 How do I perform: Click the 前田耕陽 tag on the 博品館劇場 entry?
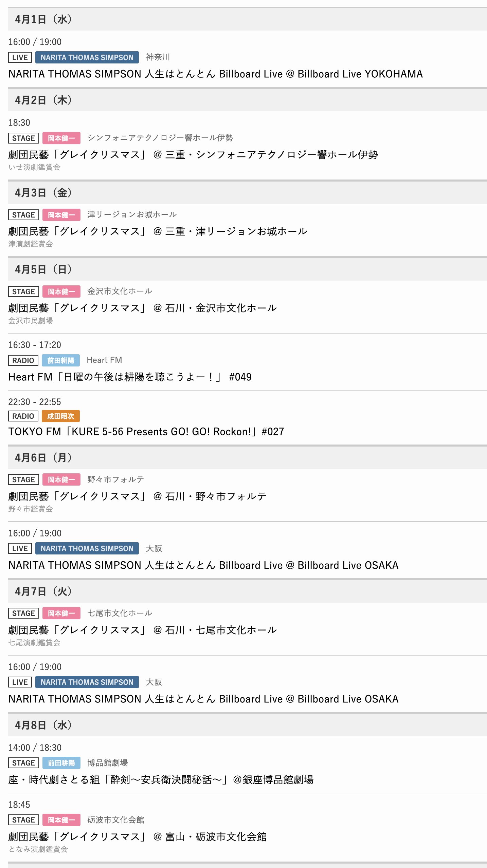point(61,763)
